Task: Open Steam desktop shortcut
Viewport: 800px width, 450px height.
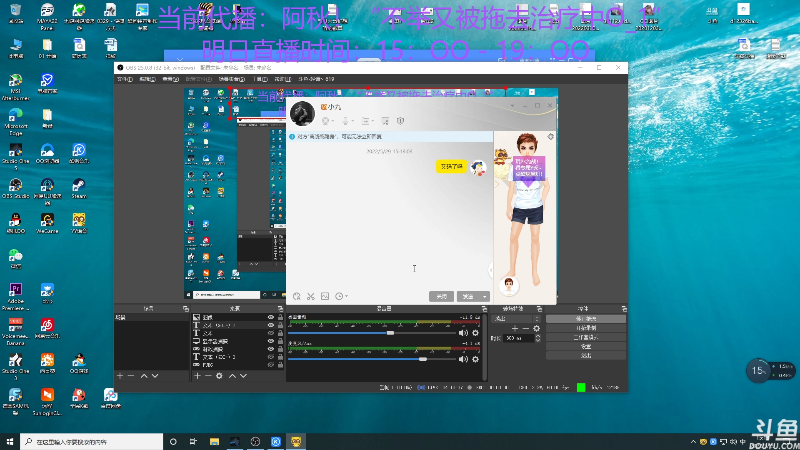Action: [79, 188]
